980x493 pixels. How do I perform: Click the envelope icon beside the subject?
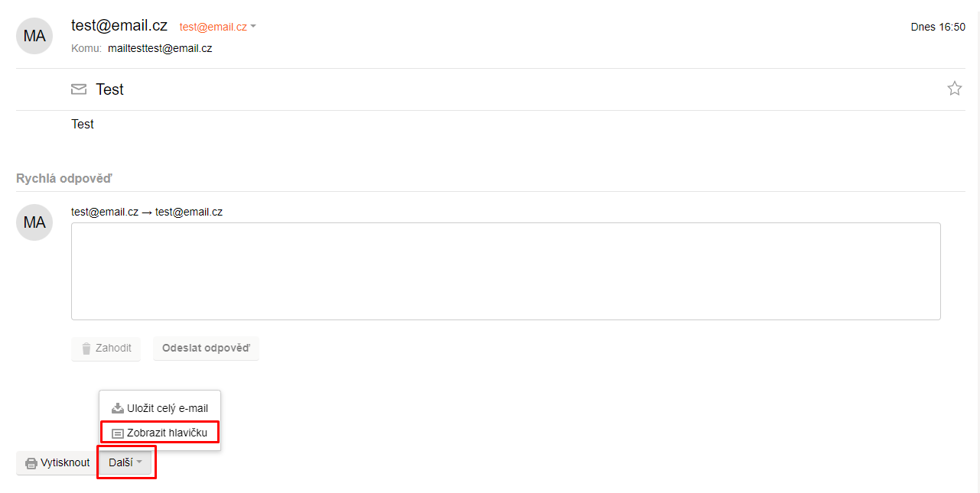(79, 89)
